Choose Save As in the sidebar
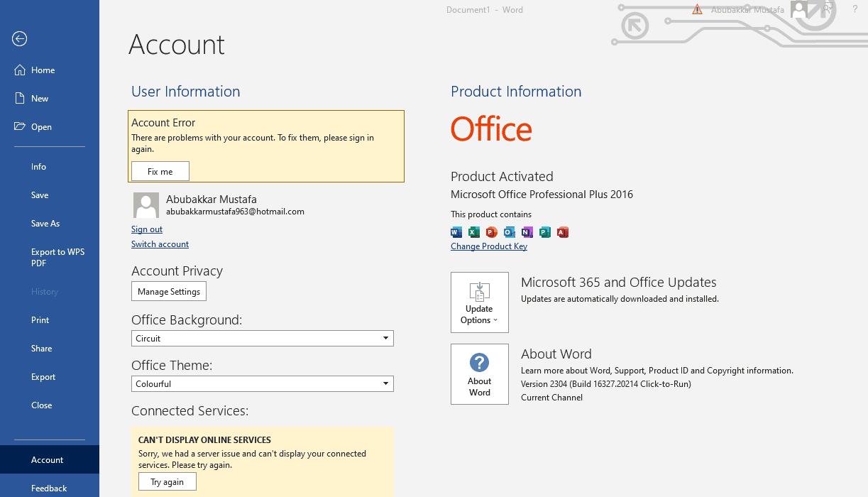Image resolution: width=868 pixels, height=497 pixels. tap(50, 224)
